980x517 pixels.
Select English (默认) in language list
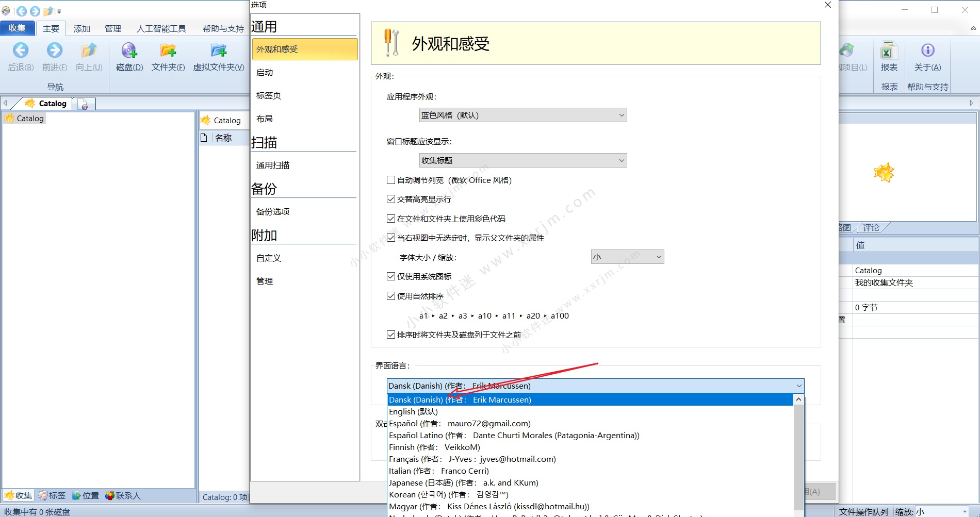(x=413, y=411)
